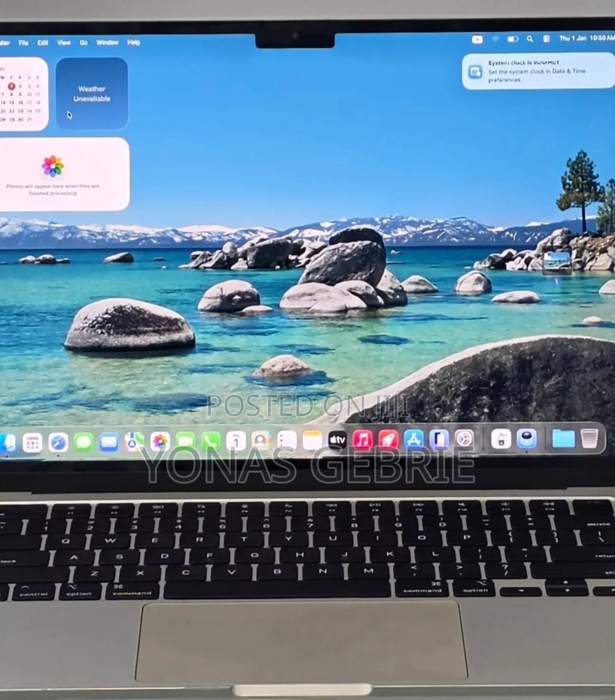Launch the Photos app from the Dock

tap(160, 442)
